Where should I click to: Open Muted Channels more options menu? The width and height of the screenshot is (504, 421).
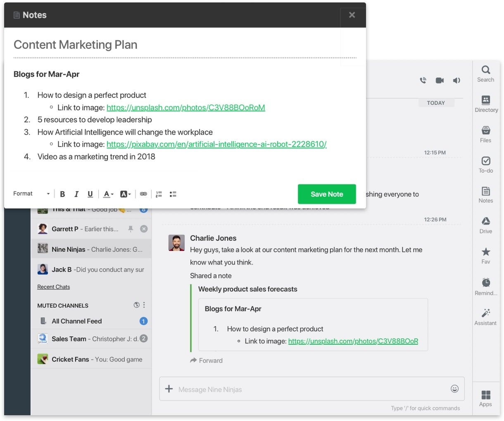tap(144, 305)
